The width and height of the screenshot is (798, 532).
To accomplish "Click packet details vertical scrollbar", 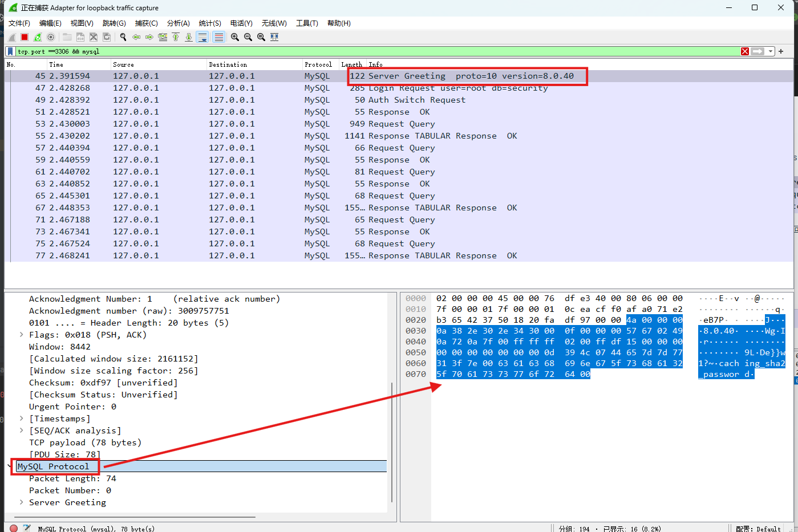I will click(392, 442).
